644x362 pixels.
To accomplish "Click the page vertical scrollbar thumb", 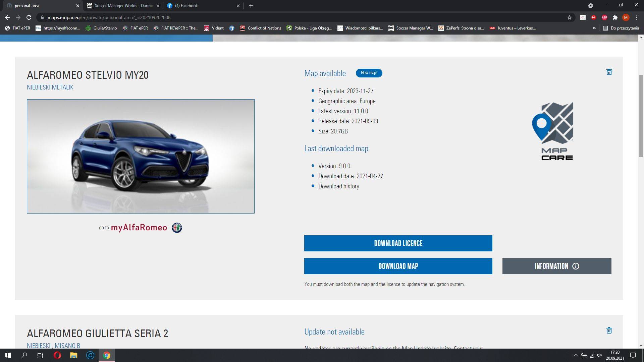I will [x=641, y=116].
